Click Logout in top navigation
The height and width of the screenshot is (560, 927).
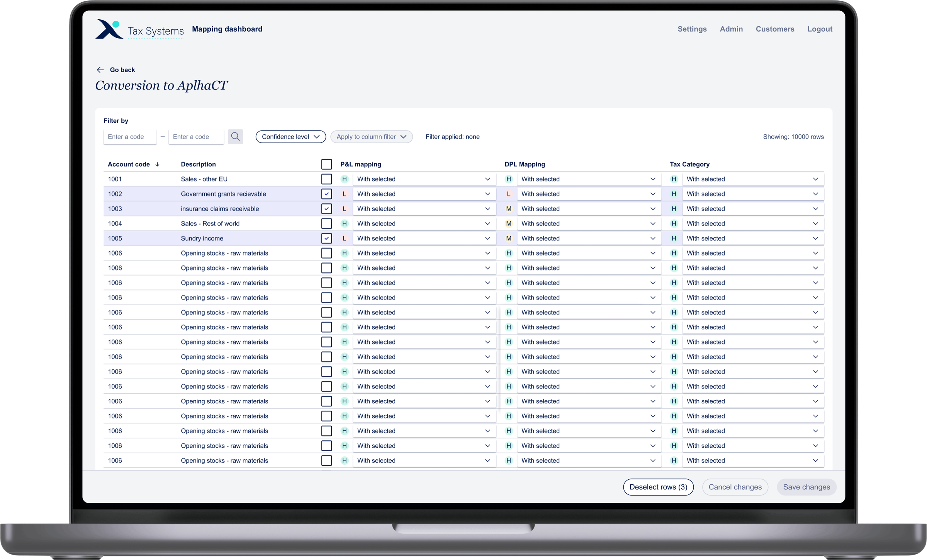coord(820,29)
